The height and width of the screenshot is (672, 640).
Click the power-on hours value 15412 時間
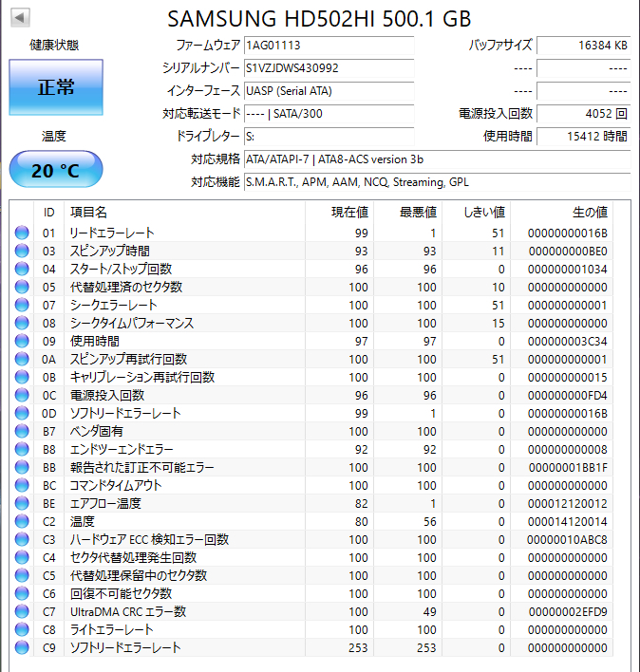(583, 137)
